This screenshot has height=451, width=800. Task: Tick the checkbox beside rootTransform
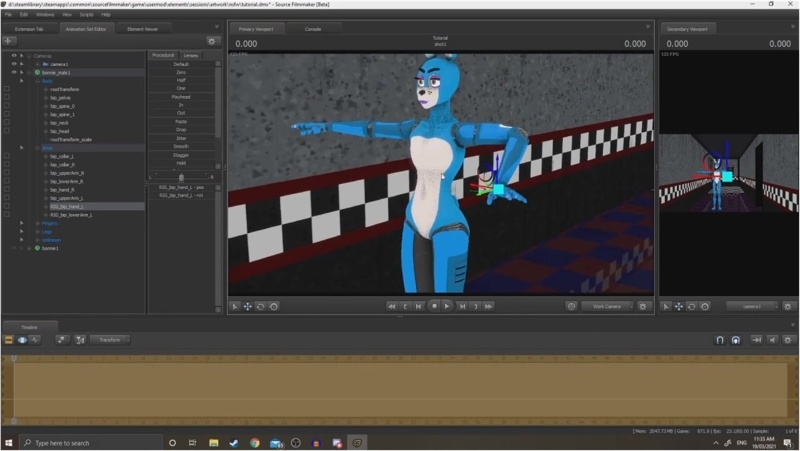click(7, 89)
